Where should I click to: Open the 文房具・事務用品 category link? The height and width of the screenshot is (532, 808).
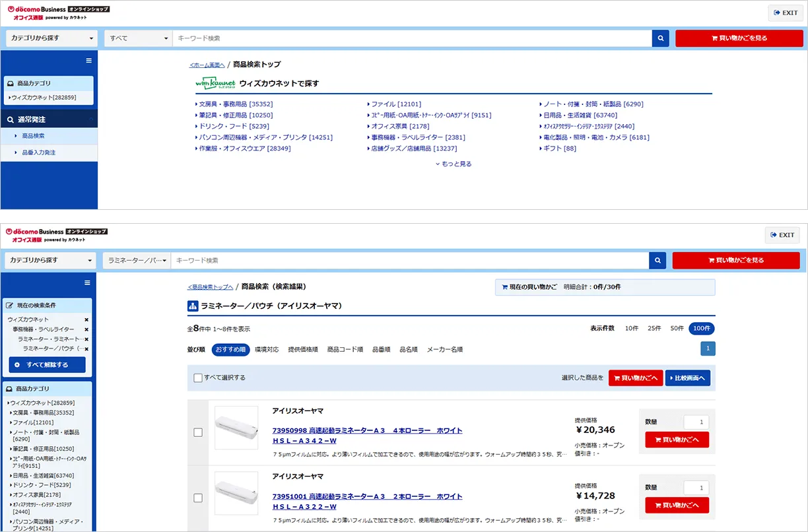pyautogui.click(x=236, y=104)
